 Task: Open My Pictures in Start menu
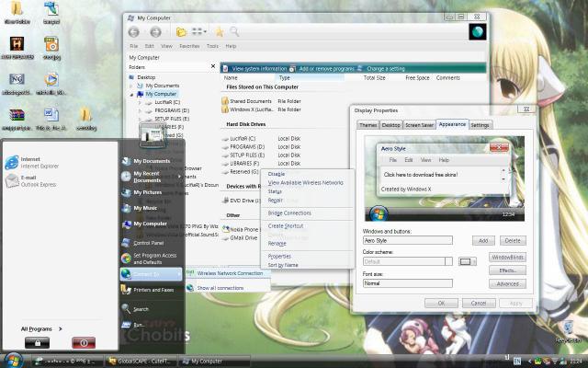148,192
